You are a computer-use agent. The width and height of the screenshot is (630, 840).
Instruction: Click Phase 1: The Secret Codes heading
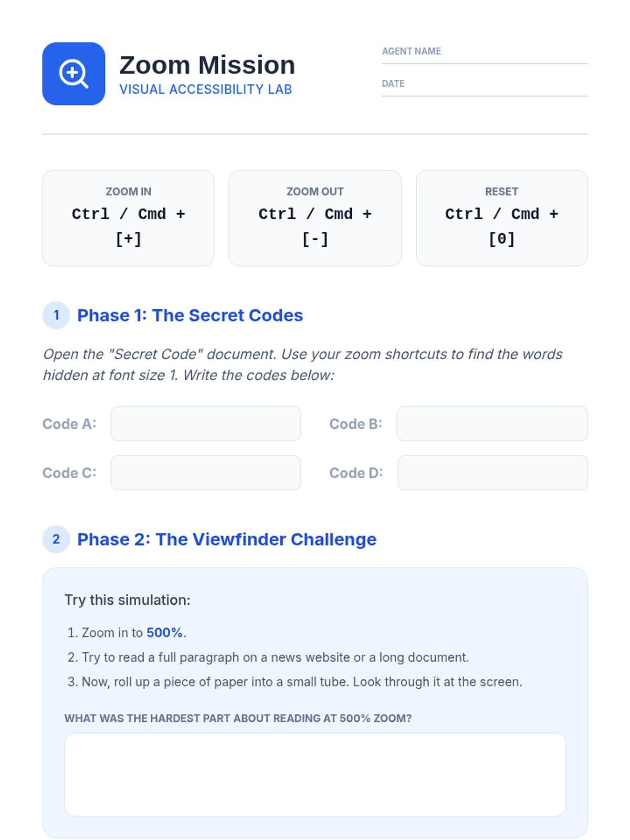tap(190, 315)
